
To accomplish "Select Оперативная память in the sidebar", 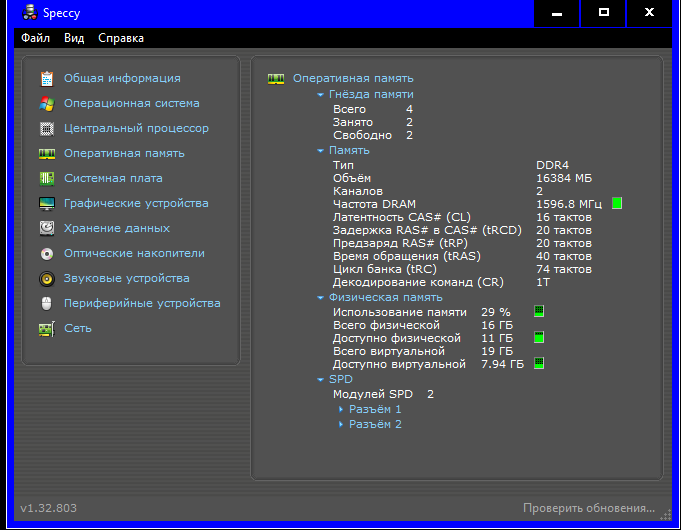I will 124,153.
